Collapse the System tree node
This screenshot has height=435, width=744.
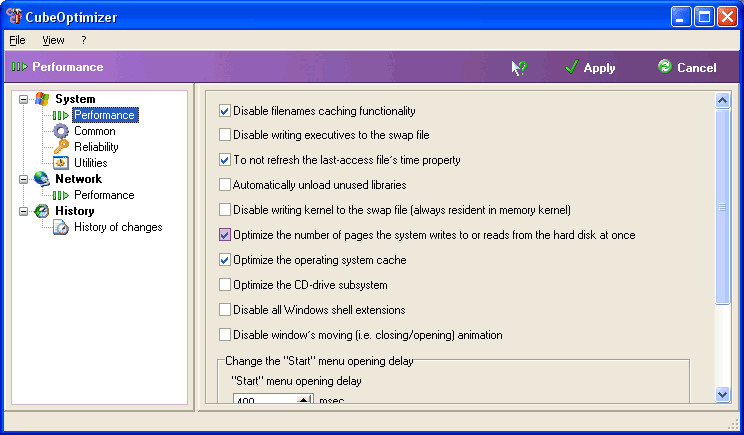point(23,99)
